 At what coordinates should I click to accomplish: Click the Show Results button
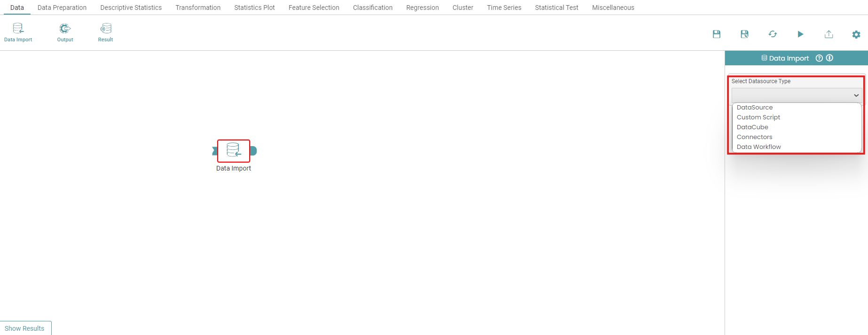[x=25, y=328]
